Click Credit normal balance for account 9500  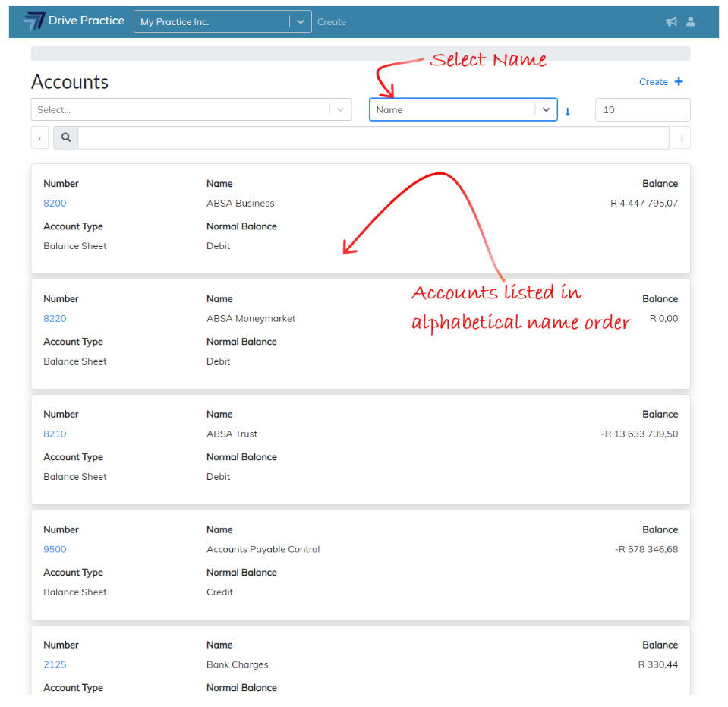[219, 592]
